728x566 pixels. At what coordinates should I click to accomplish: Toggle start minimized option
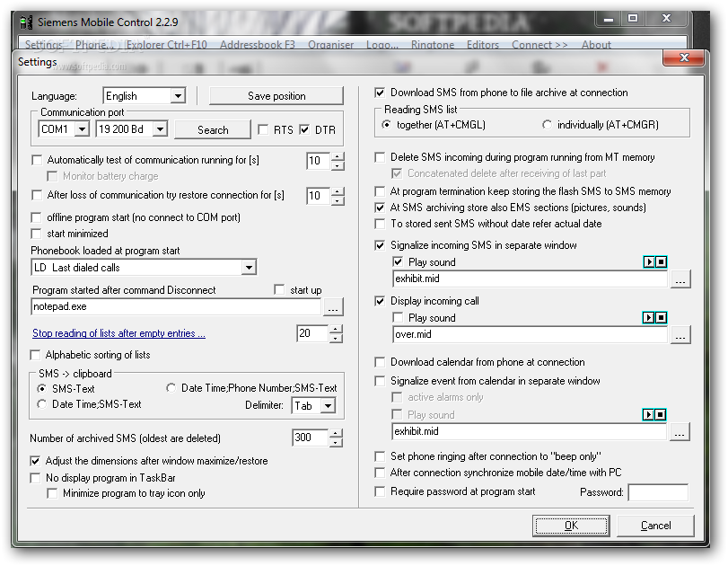[x=36, y=234]
